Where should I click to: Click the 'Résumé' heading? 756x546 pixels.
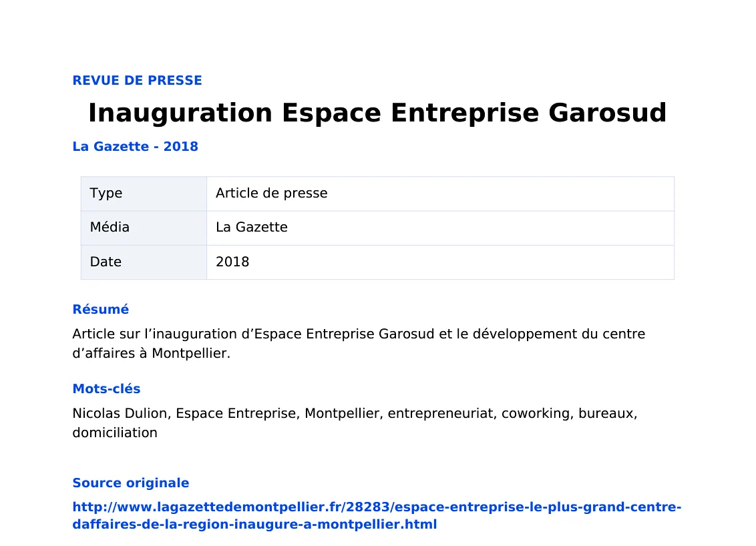point(101,310)
